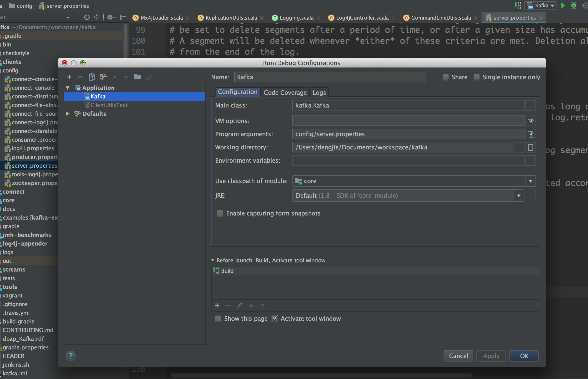This screenshot has width=588, height=379.
Task: Switch to Code Coverage tab
Action: [x=285, y=92]
